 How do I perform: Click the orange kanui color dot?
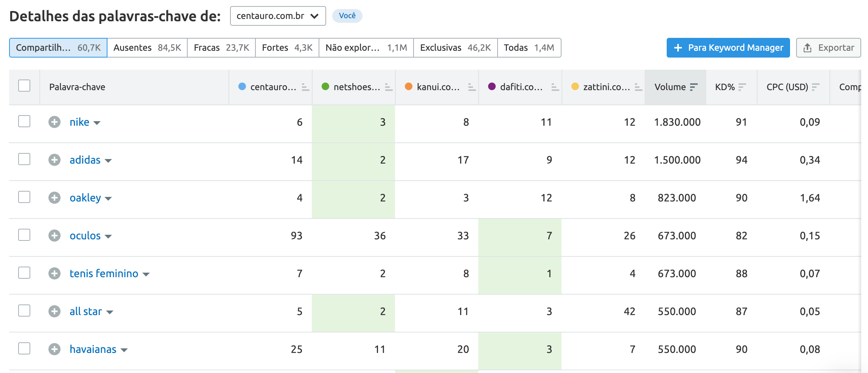pos(409,86)
